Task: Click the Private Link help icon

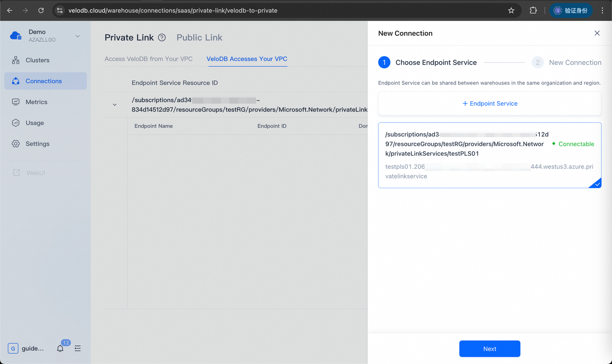Action: 161,37
